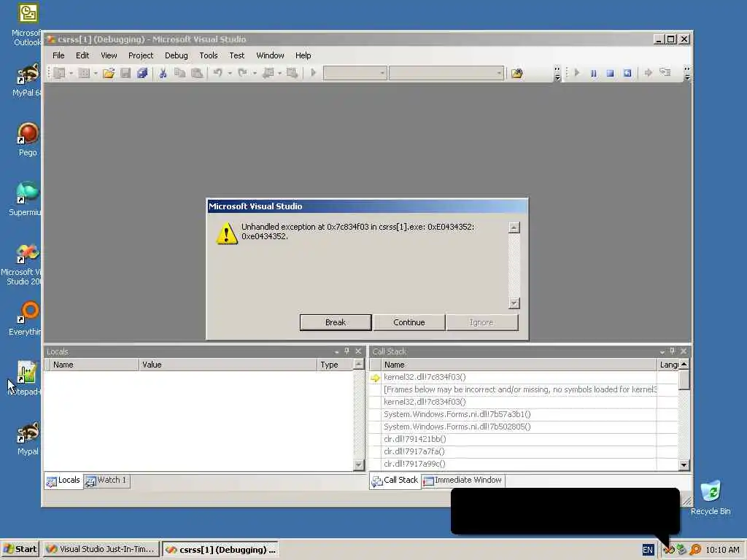
Task: Open Standard toolbar options overflow arrow
Action: click(x=557, y=74)
